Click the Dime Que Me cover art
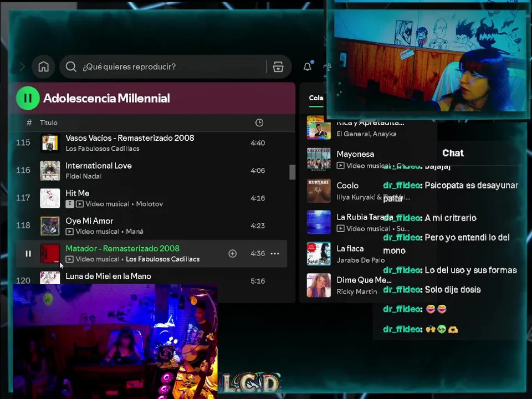The height and width of the screenshot is (399, 532). pos(319,285)
